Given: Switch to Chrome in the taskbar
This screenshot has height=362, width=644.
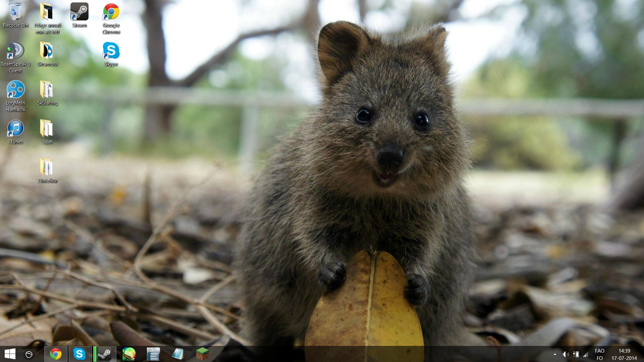Looking at the screenshot, I should point(56,354).
